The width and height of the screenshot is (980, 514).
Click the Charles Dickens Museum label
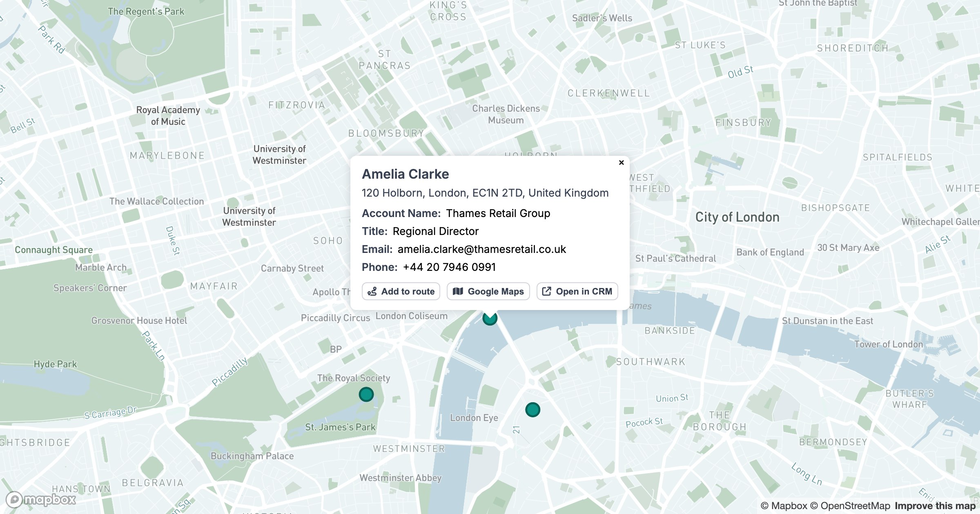506,114
